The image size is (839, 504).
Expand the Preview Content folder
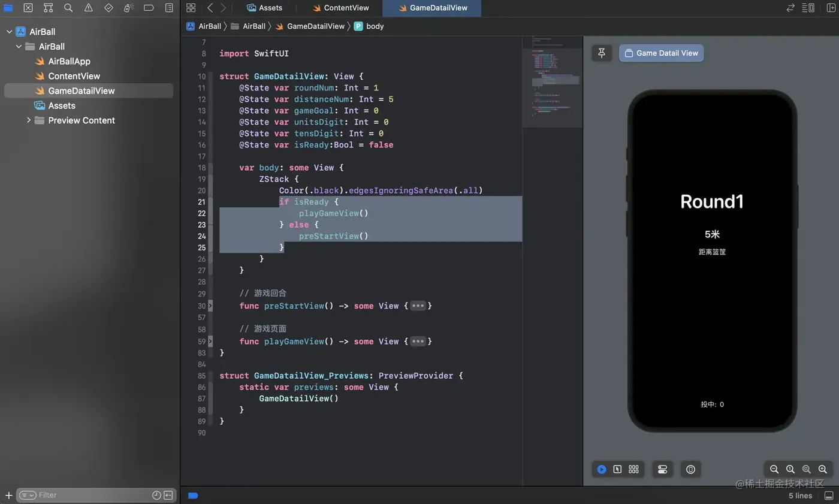tap(28, 120)
